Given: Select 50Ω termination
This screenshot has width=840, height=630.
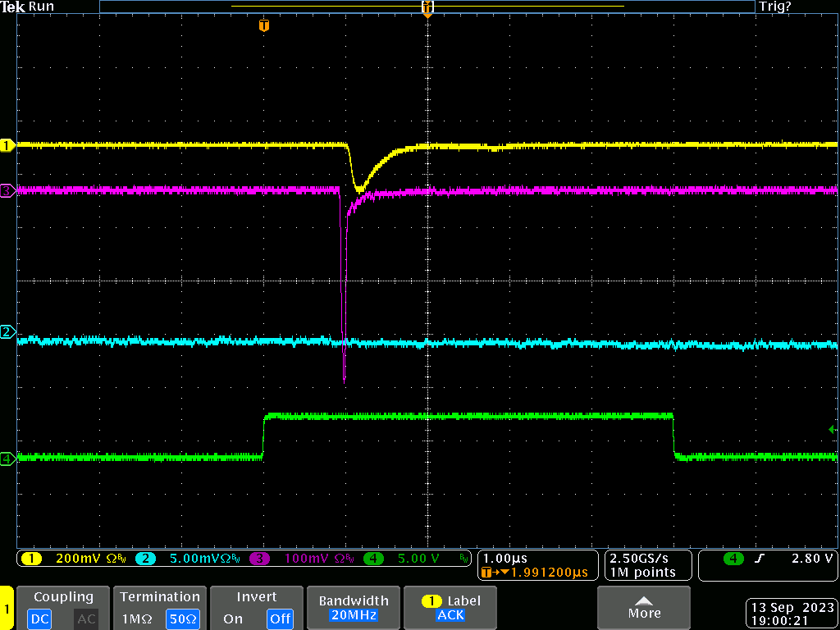Looking at the screenshot, I should [x=183, y=619].
